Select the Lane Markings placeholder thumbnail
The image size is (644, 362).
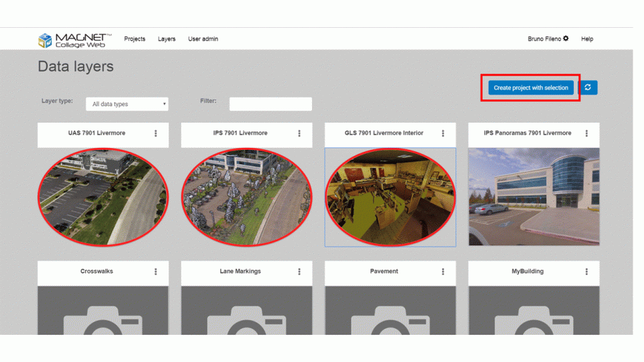click(247, 310)
